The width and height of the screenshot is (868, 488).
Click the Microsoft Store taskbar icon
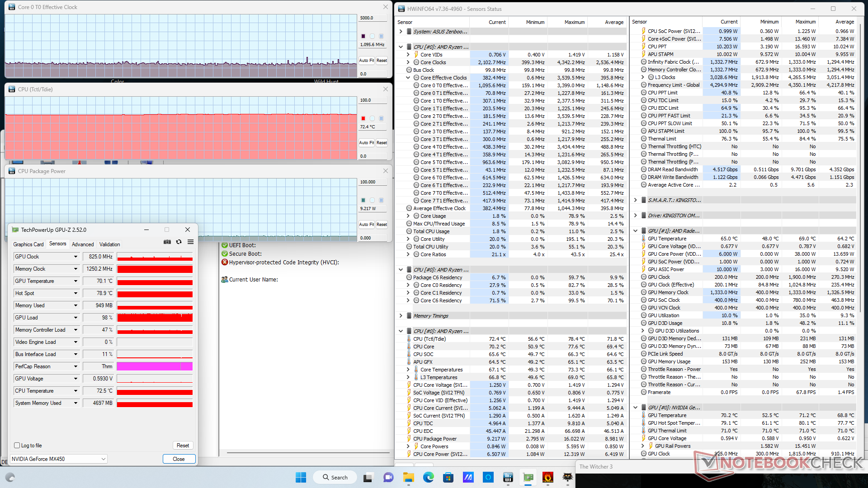(448, 477)
